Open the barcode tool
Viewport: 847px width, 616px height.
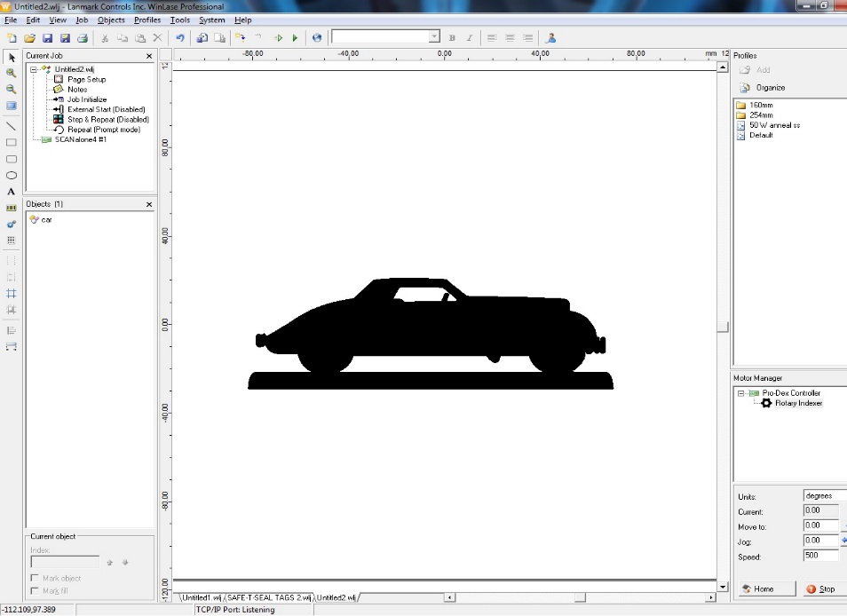12,208
